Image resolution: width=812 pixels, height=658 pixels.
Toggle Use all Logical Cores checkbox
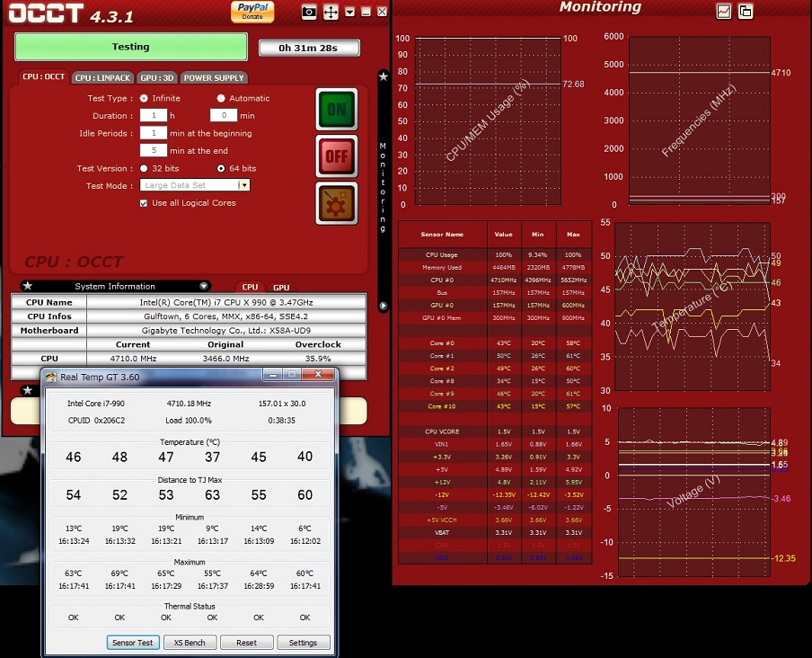tap(144, 203)
